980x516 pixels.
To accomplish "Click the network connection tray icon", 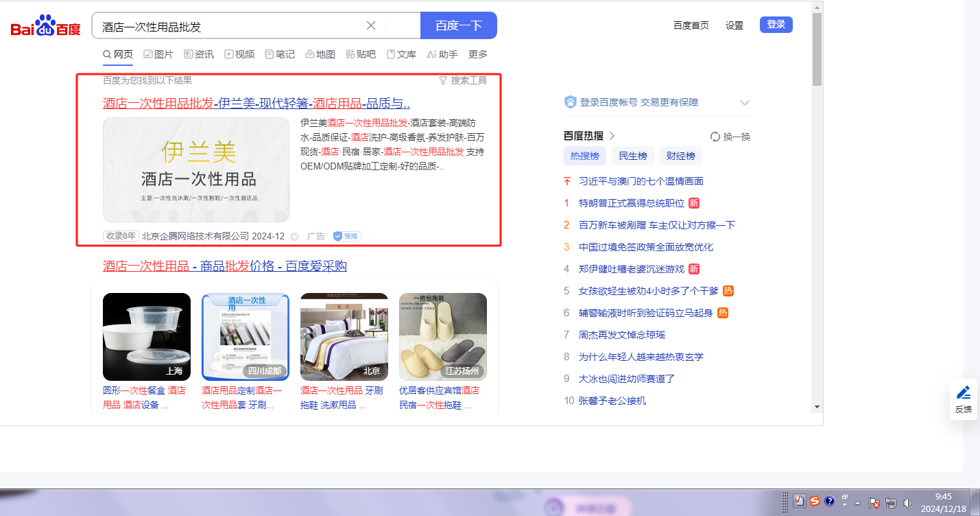I will (892, 502).
